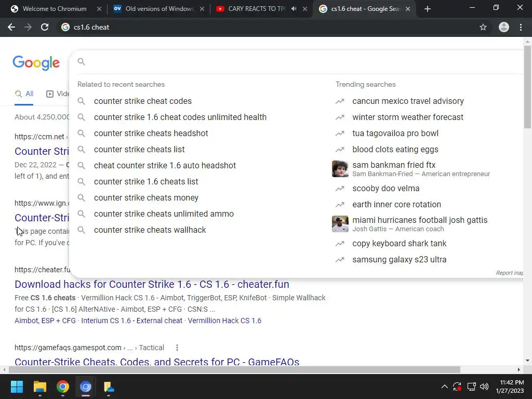The height and width of the screenshot is (399, 532).
Task: Click the horizontal scrollbar at page bottom
Action: [234, 369]
